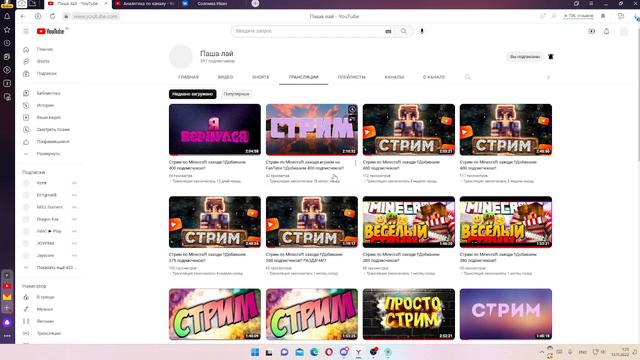Image resolution: width=640 pixels, height=360 pixels.
Task: Open the create video camera icon
Action: point(591,31)
